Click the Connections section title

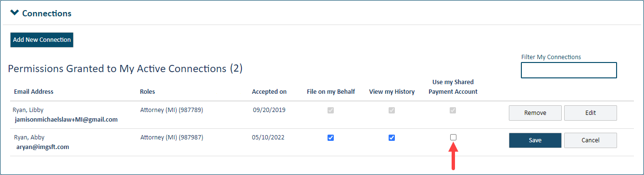coord(47,13)
